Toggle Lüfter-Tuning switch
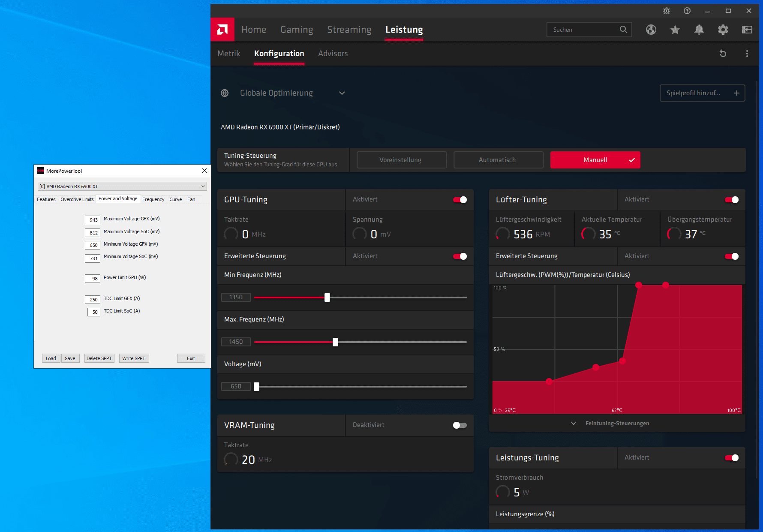The image size is (763, 532). 732,200
